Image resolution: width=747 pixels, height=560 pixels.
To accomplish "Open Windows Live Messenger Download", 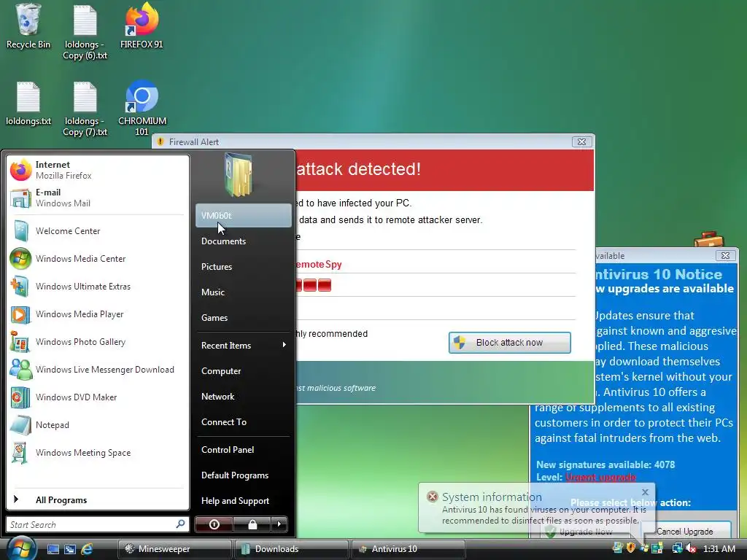I will [x=98, y=370].
